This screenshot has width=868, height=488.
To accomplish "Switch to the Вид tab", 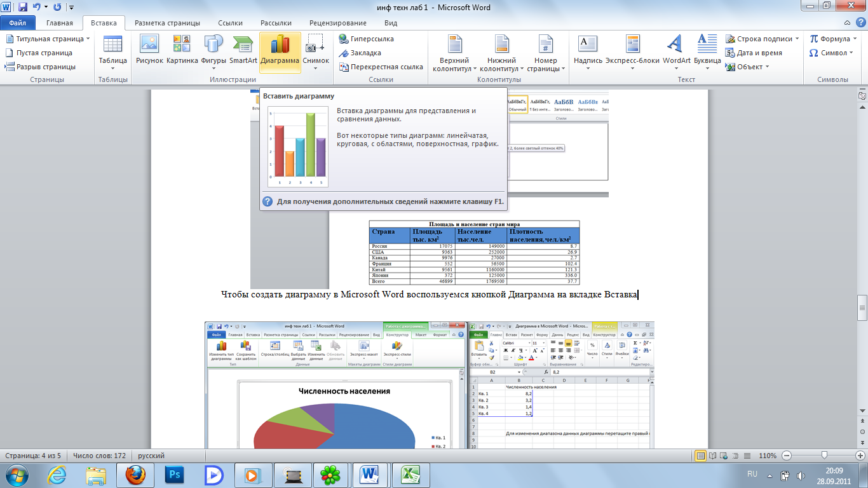I will tap(391, 23).
